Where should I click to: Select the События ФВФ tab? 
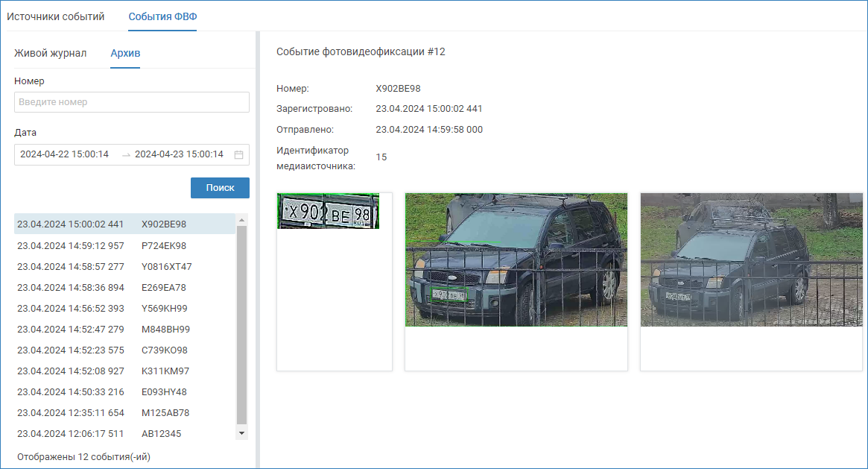162,16
